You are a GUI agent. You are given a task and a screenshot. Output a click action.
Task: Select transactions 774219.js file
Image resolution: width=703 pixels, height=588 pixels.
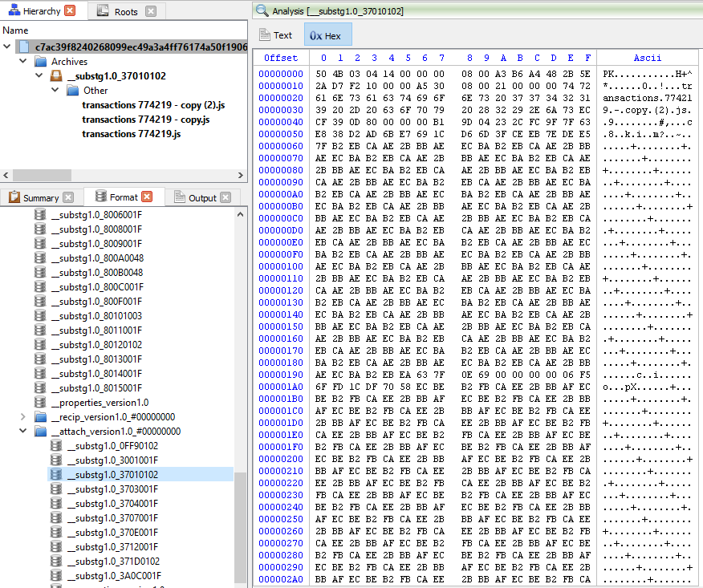pos(132,134)
